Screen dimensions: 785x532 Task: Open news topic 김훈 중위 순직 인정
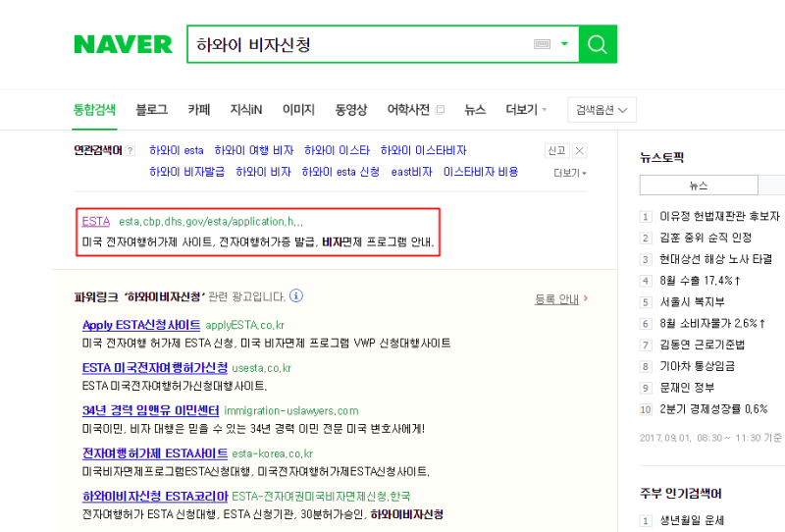pyautogui.click(x=706, y=238)
